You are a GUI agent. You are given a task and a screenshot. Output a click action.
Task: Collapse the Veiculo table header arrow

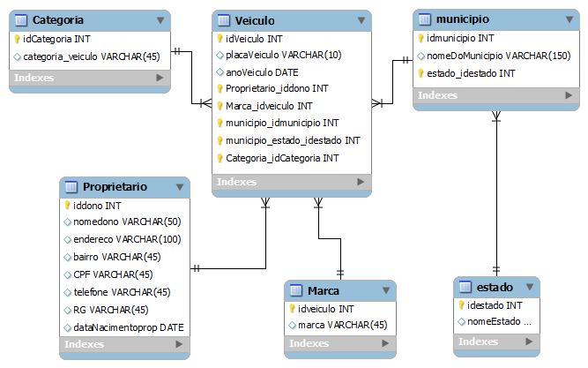click(x=361, y=20)
